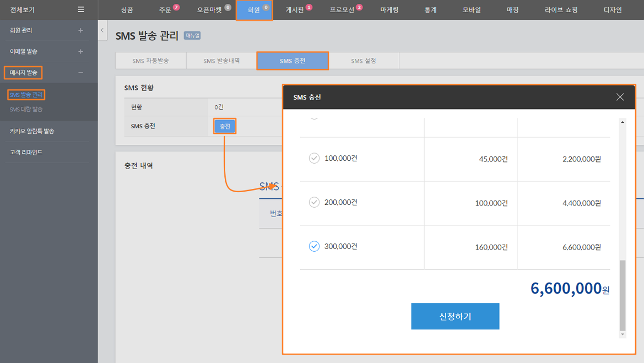Open the 상품 top menu
The width and height of the screenshot is (644, 363).
pos(127,10)
